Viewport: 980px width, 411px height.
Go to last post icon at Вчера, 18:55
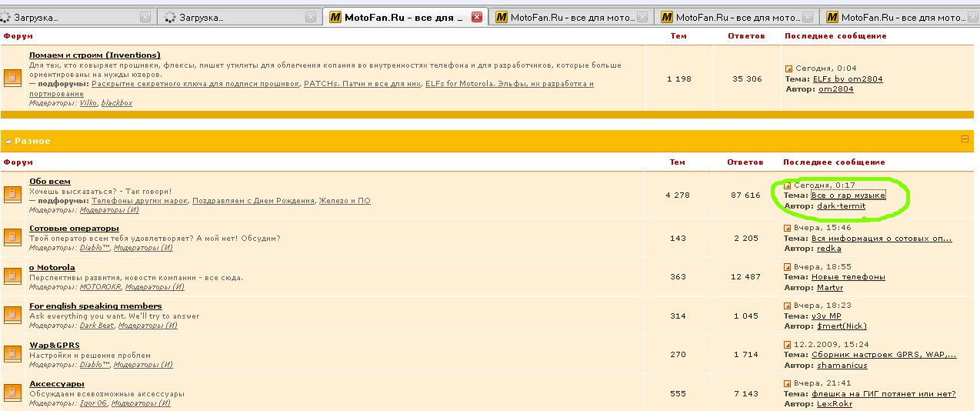tap(788, 266)
